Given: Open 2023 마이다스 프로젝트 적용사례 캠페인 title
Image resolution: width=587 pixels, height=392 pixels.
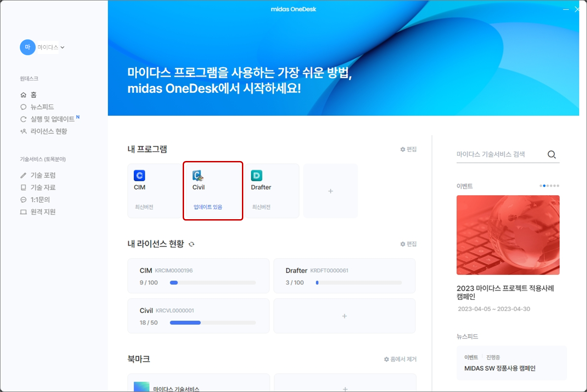Looking at the screenshot, I should click(505, 292).
